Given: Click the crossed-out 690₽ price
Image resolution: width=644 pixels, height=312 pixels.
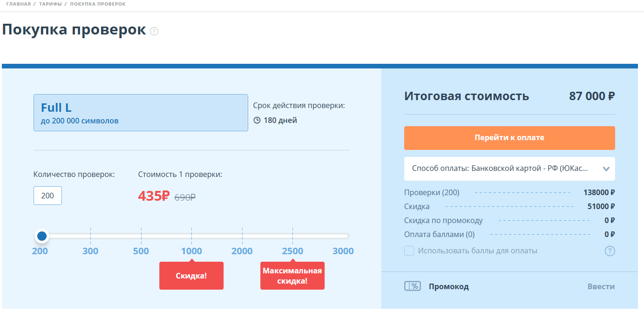Looking at the screenshot, I should (185, 197).
